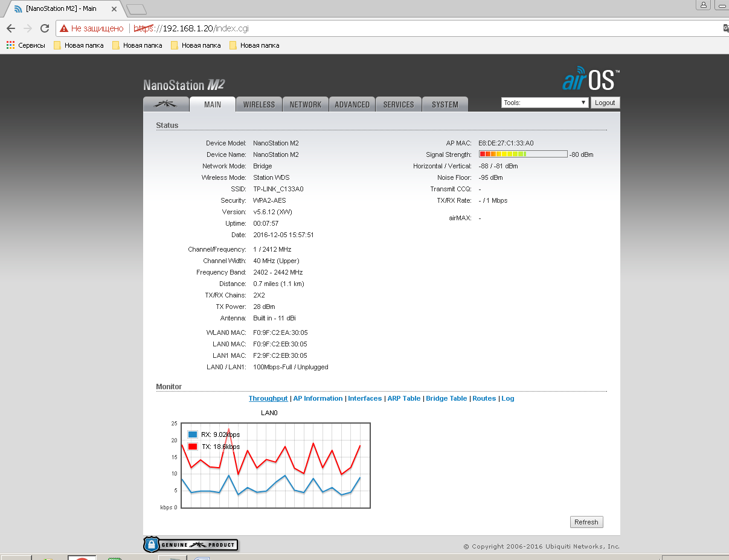Select the Wireless Mode value Station WDS
Screen dimensions: 729x560
[x=271, y=177]
